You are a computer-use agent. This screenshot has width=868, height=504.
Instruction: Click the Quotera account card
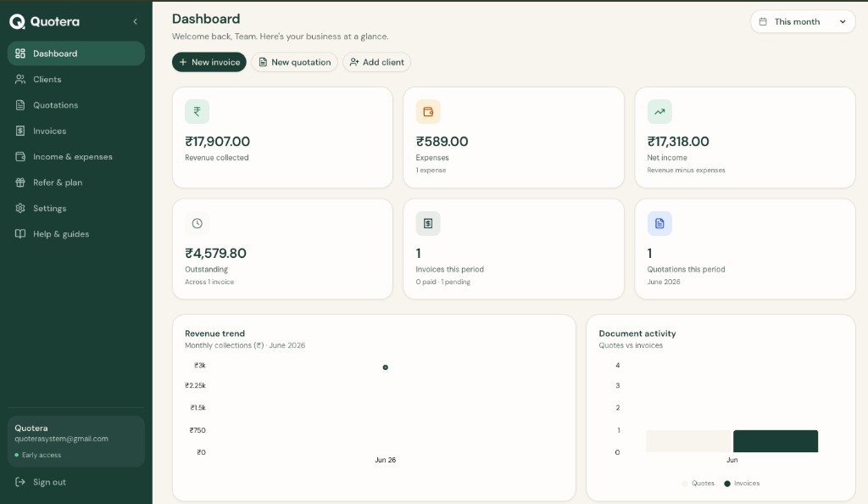[x=75, y=441]
